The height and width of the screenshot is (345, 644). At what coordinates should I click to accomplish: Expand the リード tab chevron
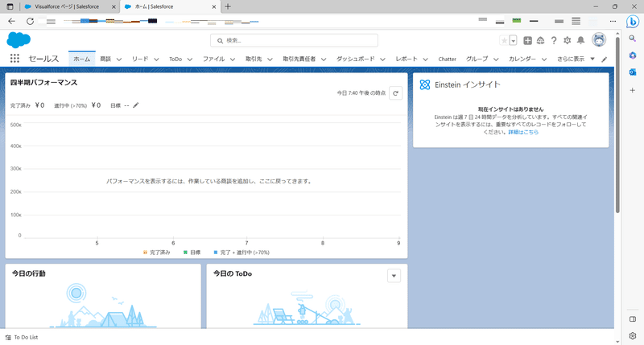(x=156, y=59)
